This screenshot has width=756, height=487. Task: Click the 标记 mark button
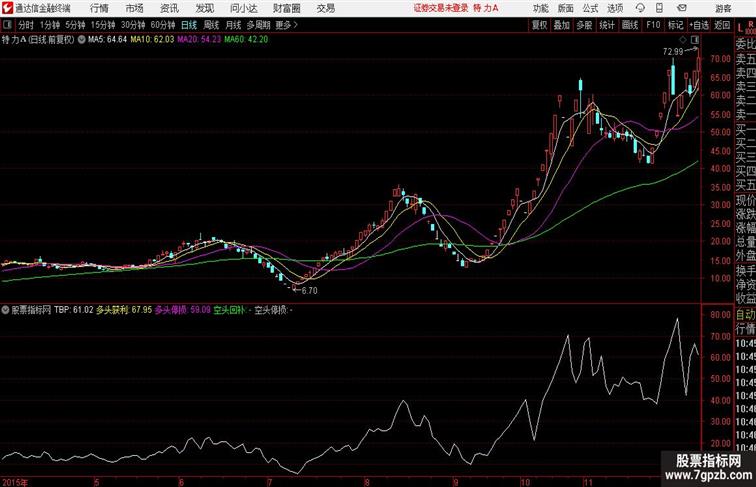click(675, 25)
